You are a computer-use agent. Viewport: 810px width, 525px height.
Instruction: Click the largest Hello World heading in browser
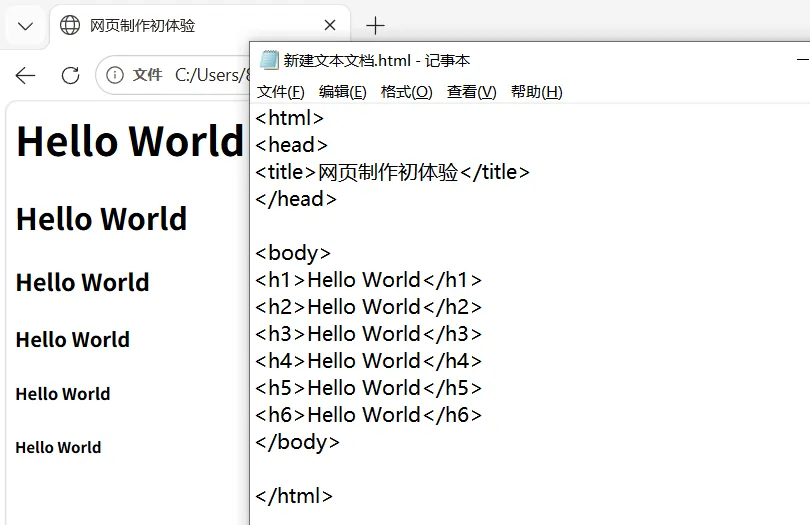[130, 141]
